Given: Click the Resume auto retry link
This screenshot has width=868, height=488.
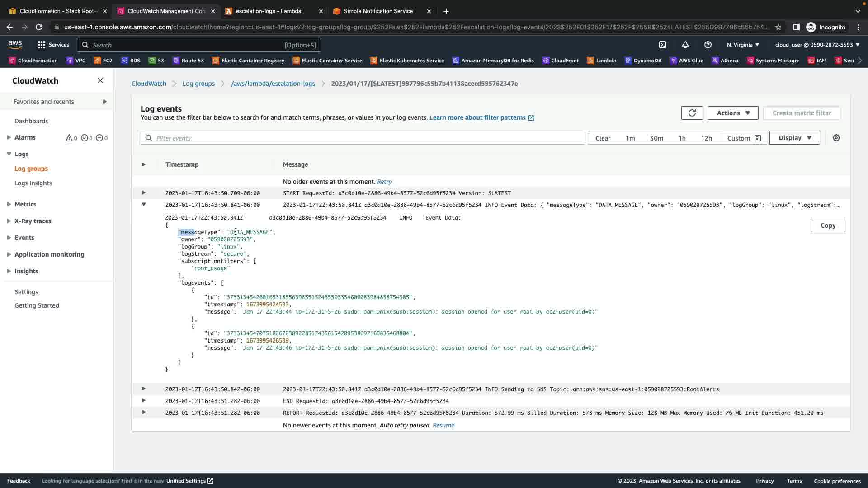Looking at the screenshot, I should coord(443,425).
